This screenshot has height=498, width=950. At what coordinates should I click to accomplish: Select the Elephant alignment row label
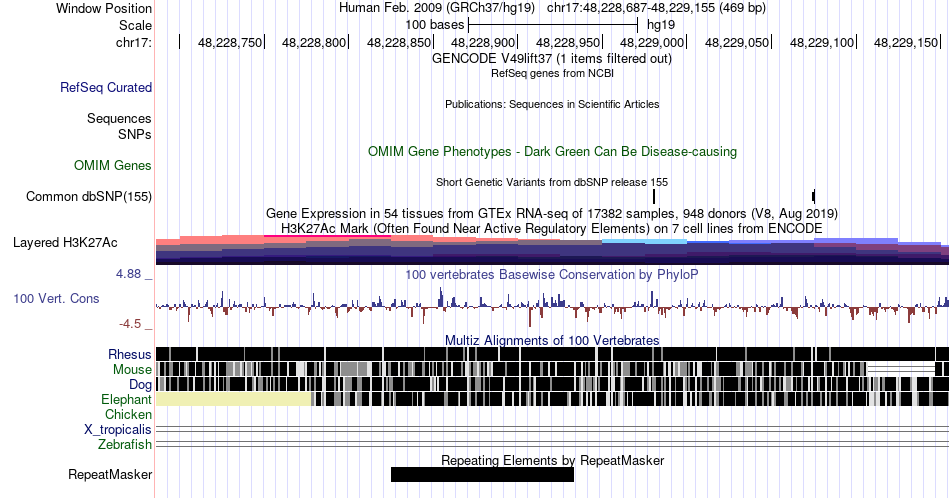[x=126, y=399]
